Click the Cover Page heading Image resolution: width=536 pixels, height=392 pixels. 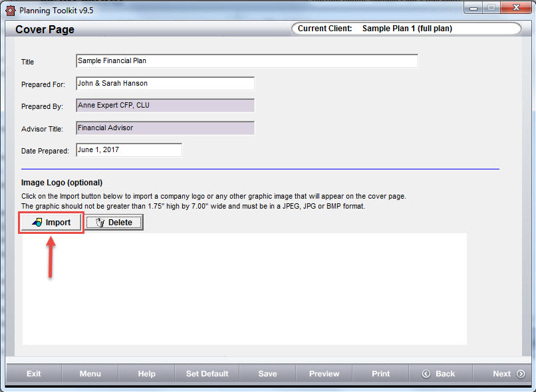point(45,30)
